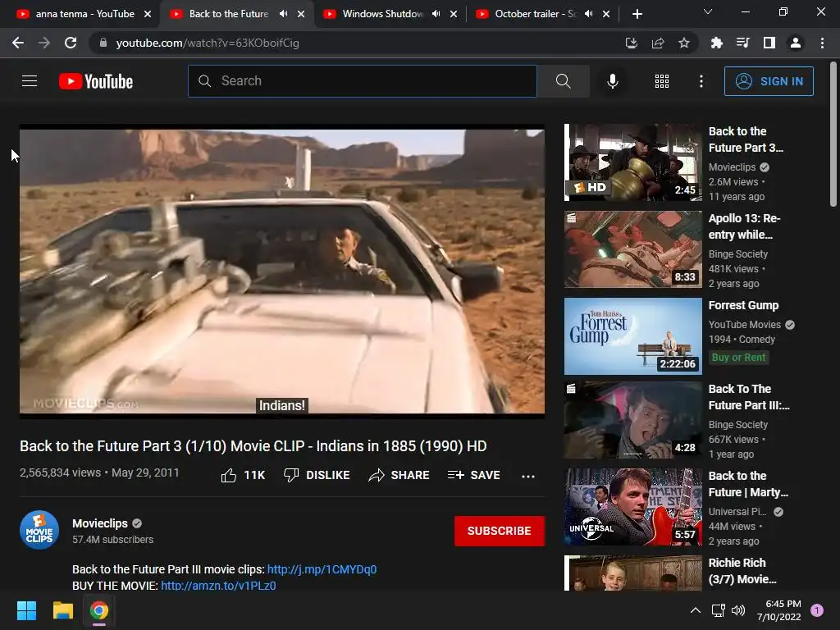Close the anna tenma tab
The width and height of the screenshot is (840, 630).
coord(148,14)
